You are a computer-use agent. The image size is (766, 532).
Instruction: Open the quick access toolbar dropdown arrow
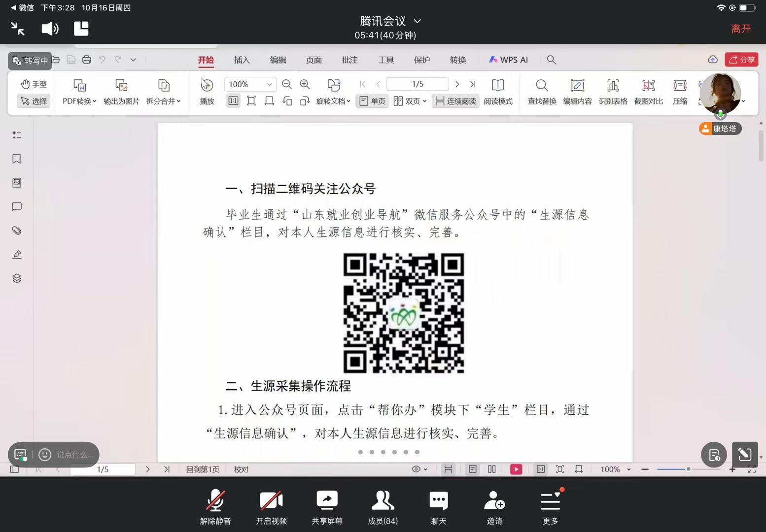pos(133,60)
